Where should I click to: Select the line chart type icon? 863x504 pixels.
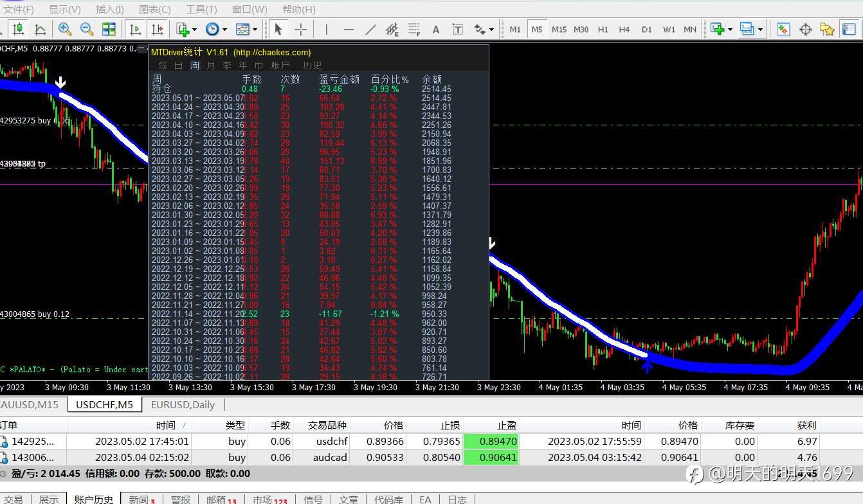pyautogui.click(x=40, y=29)
